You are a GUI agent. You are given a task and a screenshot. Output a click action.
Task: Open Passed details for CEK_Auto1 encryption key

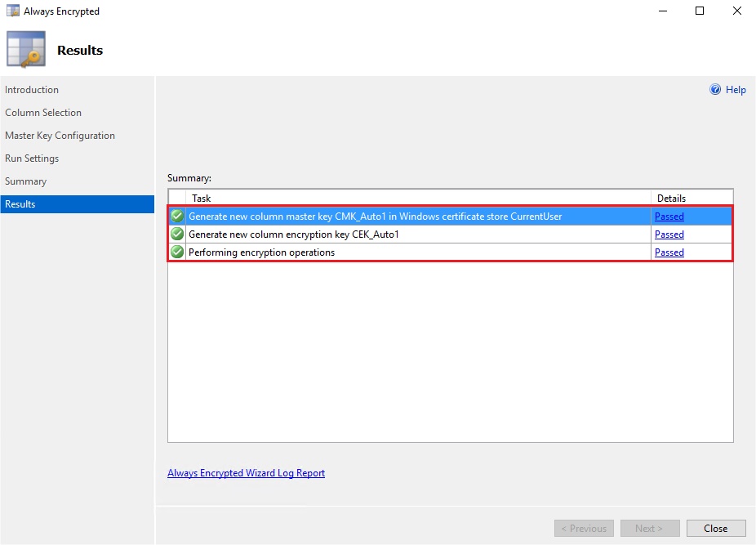pos(669,235)
